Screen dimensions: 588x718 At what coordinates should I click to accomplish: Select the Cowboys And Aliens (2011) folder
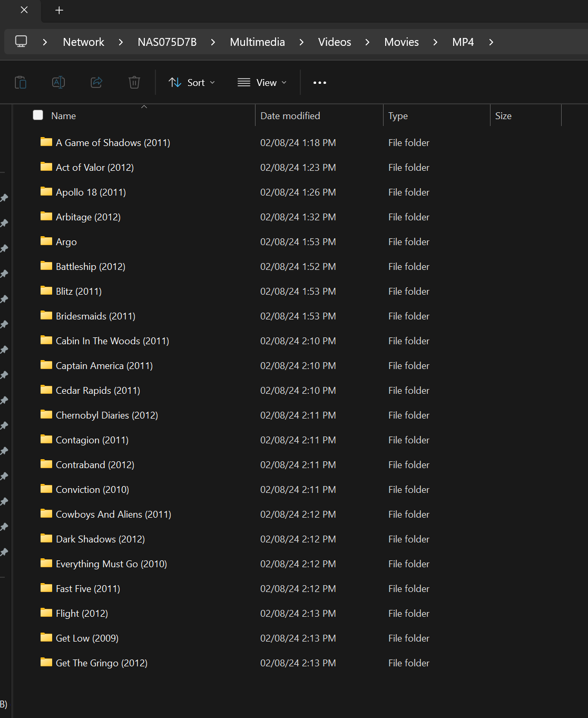coord(113,515)
